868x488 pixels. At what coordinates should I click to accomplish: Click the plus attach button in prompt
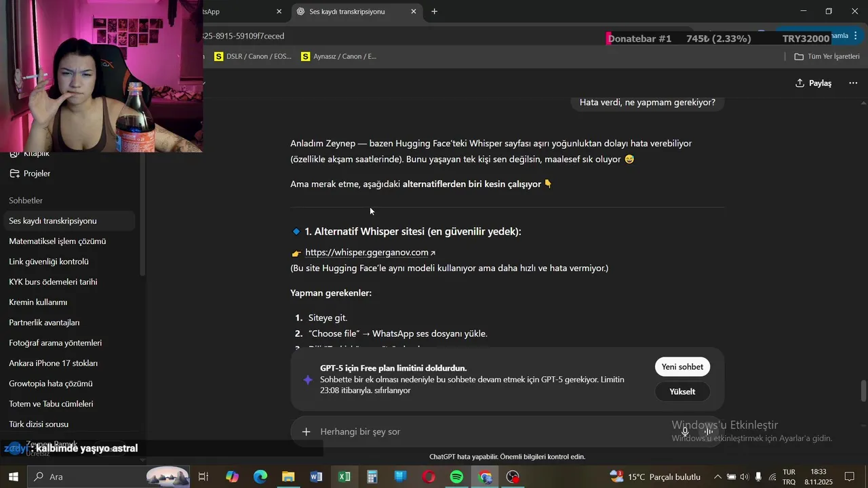pos(307,431)
